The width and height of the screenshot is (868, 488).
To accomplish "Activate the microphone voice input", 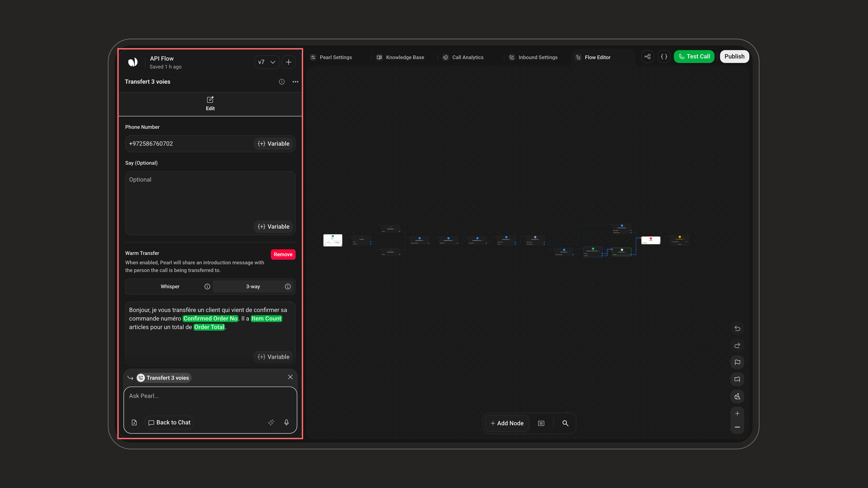I will tap(286, 423).
